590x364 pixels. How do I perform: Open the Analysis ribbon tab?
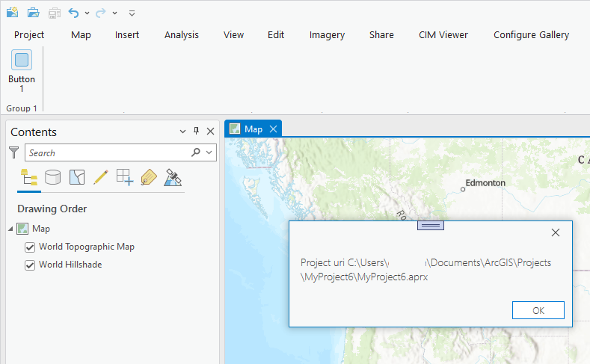182,35
